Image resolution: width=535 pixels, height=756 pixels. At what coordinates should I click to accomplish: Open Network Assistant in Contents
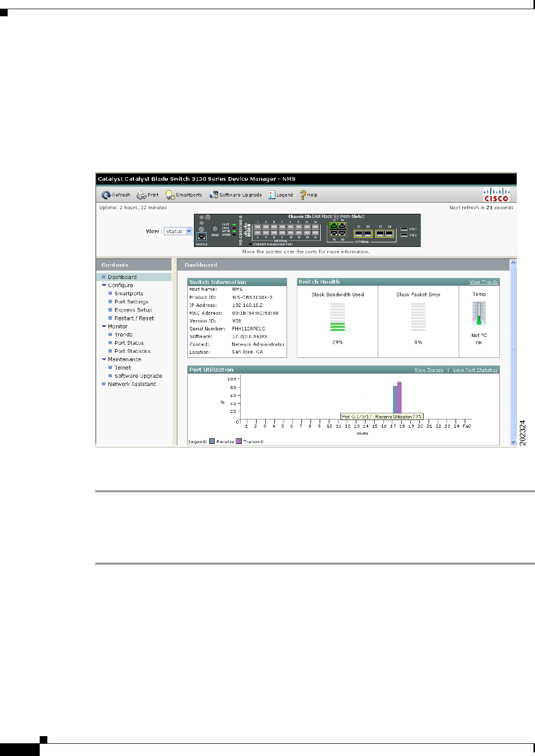tap(132, 384)
